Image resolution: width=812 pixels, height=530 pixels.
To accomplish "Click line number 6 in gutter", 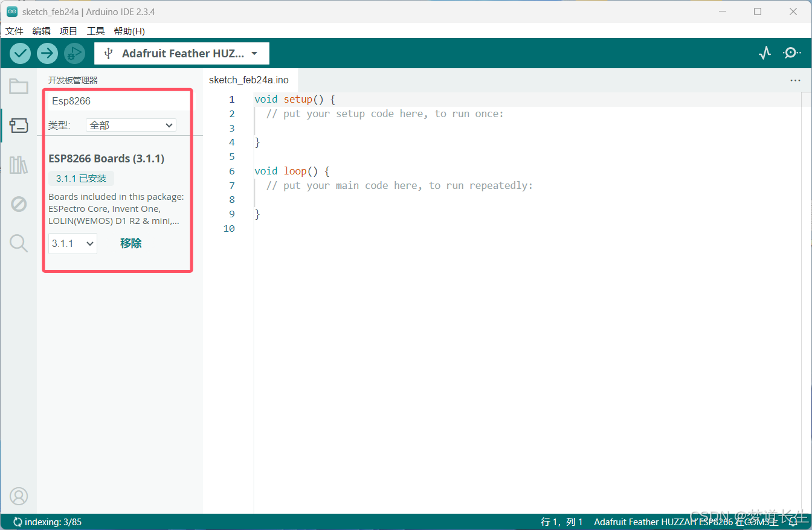I will [x=232, y=171].
